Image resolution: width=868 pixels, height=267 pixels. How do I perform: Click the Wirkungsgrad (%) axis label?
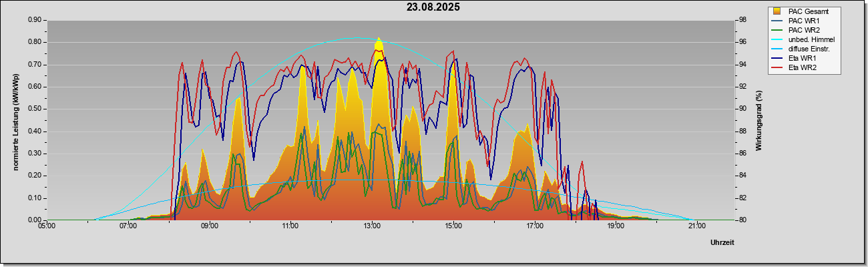[x=759, y=121]
